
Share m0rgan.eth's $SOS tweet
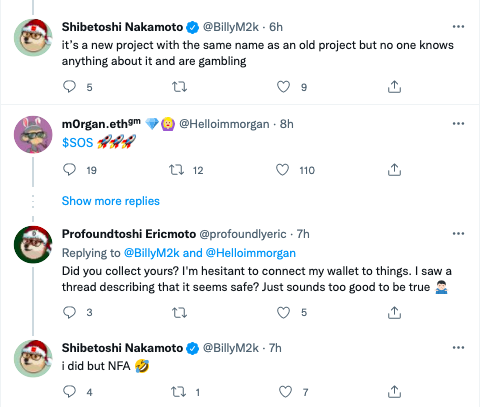394,170
